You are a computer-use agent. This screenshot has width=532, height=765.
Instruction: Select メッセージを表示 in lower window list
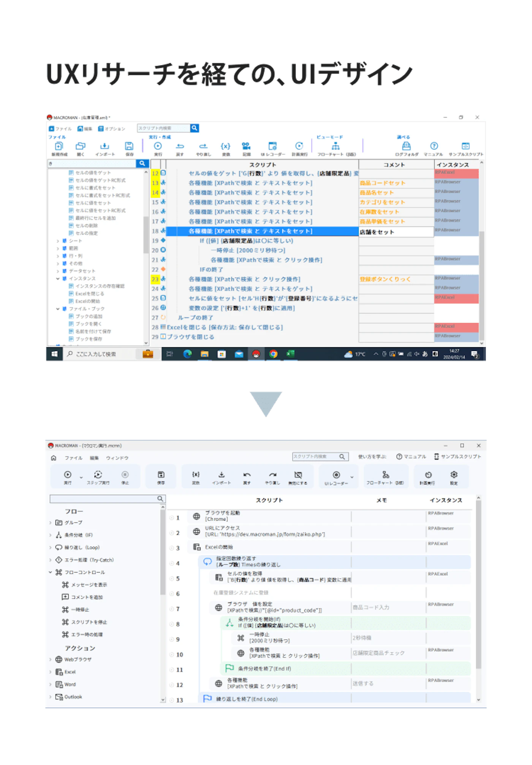(85, 585)
